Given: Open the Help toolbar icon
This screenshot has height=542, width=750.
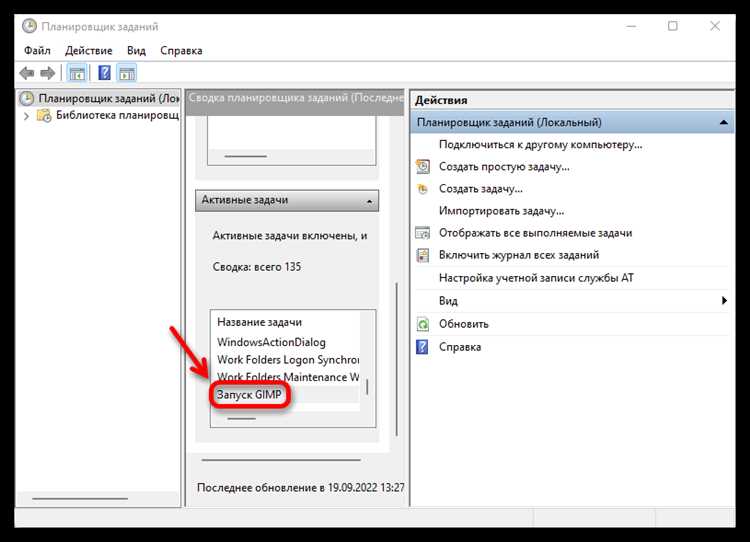Looking at the screenshot, I should point(104,73).
